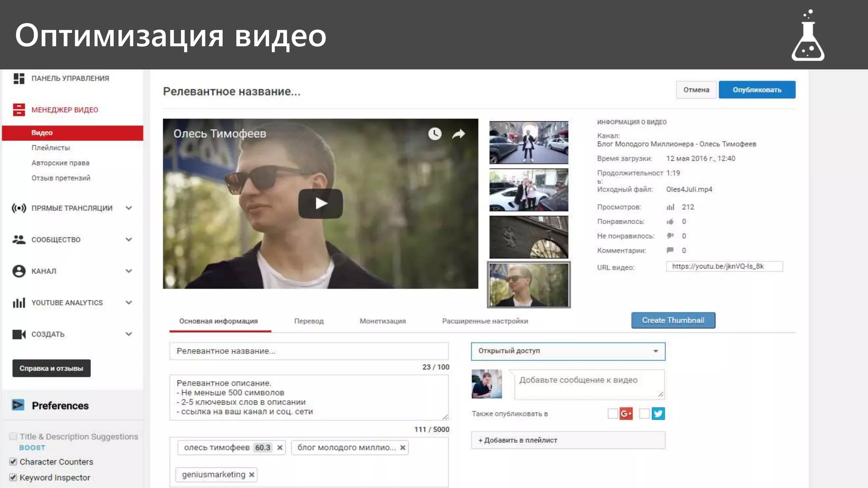Click the dislikes thumbs-down icon

pyautogui.click(x=670, y=236)
